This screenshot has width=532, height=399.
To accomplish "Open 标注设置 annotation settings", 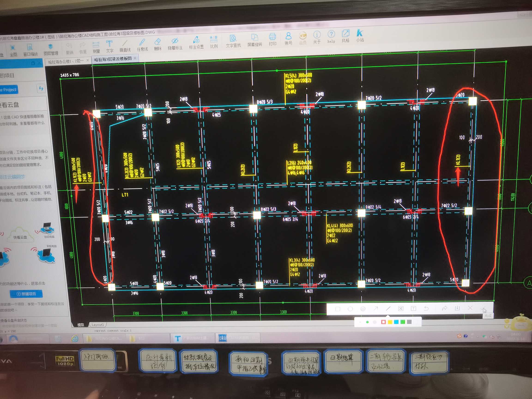I will [196, 43].
